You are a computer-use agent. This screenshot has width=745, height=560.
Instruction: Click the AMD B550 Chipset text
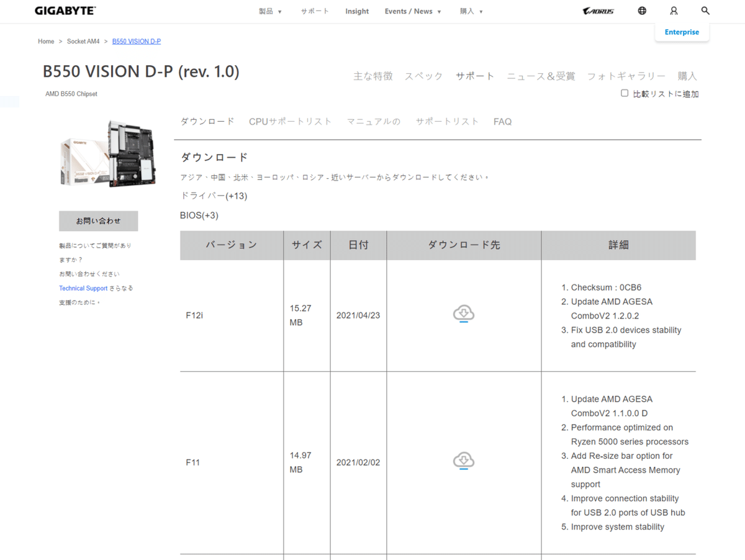(71, 94)
